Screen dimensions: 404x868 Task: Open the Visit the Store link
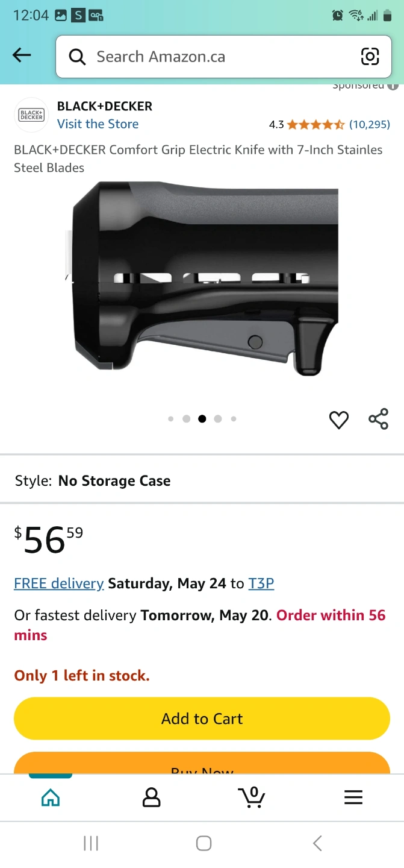(98, 124)
